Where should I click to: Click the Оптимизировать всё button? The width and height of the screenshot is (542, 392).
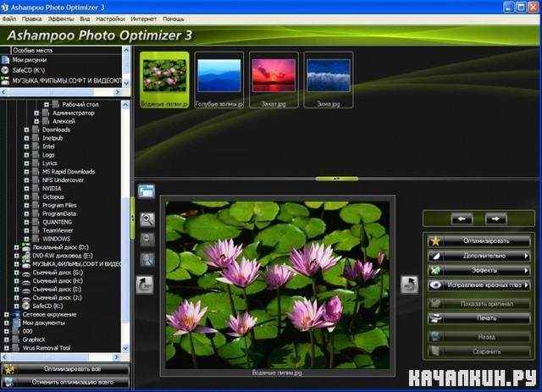(x=65, y=369)
